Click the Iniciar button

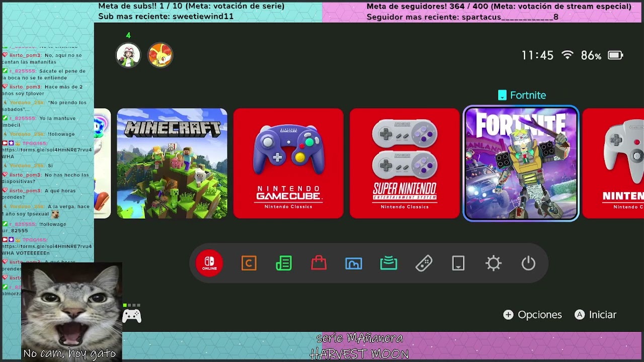(596, 315)
